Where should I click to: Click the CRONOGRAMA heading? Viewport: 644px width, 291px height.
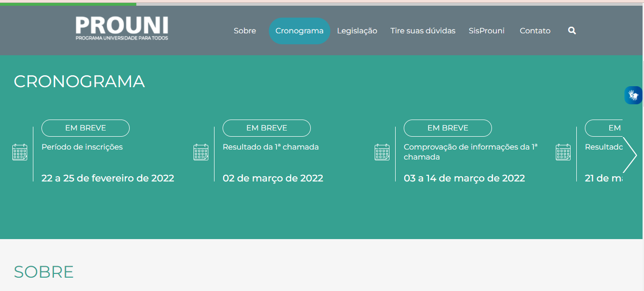click(x=79, y=81)
